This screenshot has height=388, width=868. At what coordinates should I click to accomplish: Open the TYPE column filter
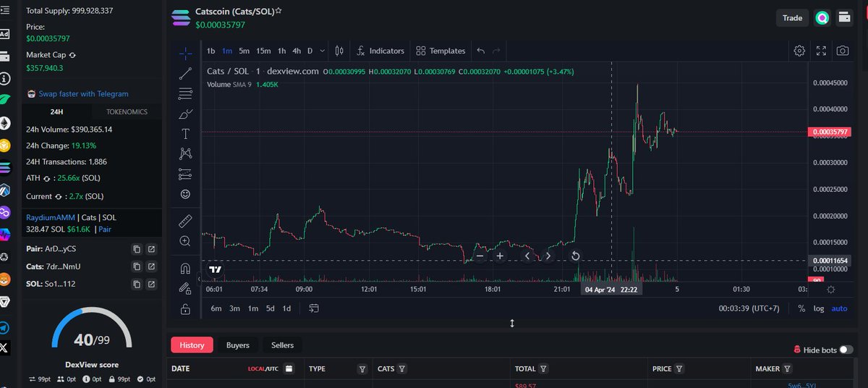point(362,369)
